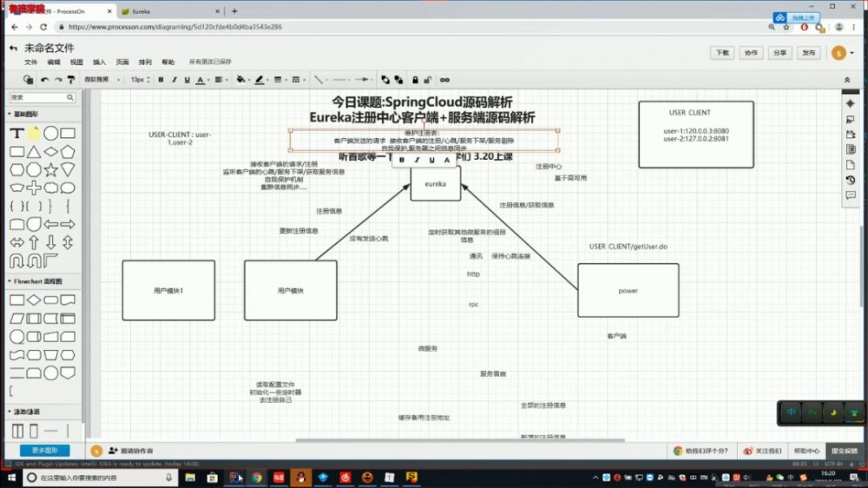Open line dash style dropdown
The image size is (868, 488).
[x=297, y=80]
